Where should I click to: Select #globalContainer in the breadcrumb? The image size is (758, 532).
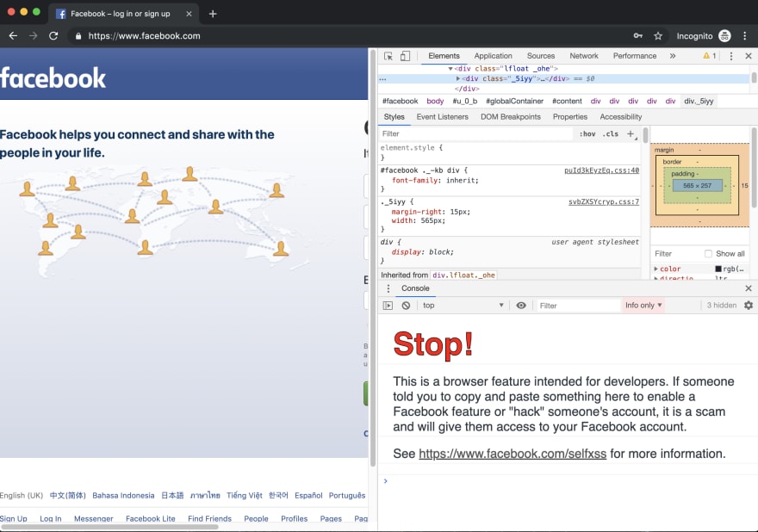pos(515,101)
